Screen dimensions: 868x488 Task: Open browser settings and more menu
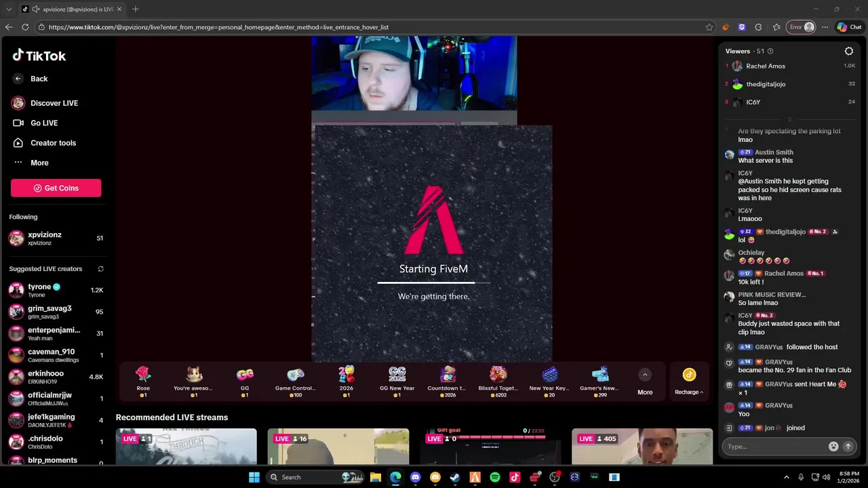pos(825,27)
